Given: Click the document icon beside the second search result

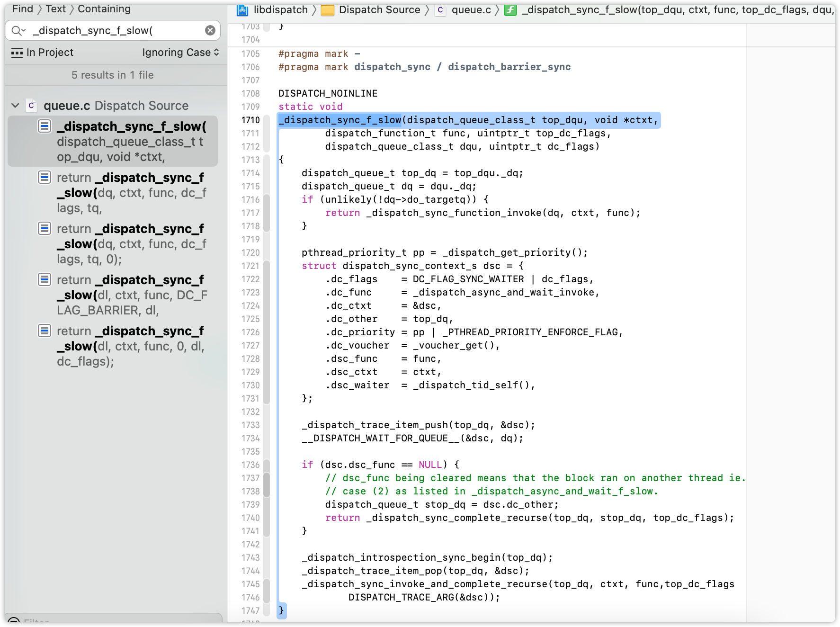Looking at the screenshot, I should click(x=45, y=177).
